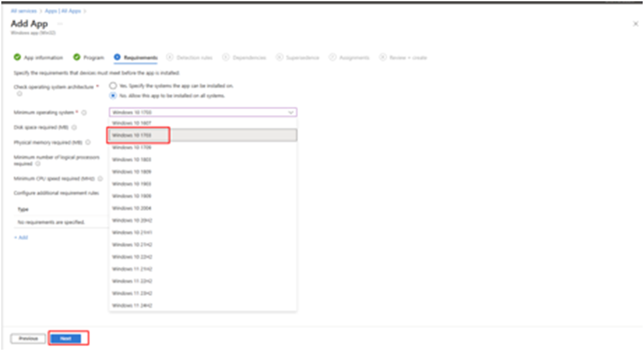The image size is (644, 351).
Task: Click info icon beside Physical memory required
Action: (88, 143)
